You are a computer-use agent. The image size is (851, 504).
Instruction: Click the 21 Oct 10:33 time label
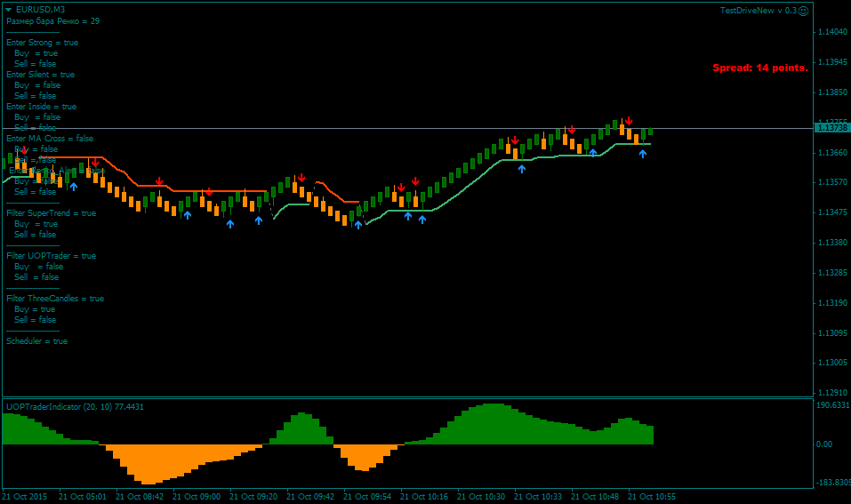click(x=538, y=496)
